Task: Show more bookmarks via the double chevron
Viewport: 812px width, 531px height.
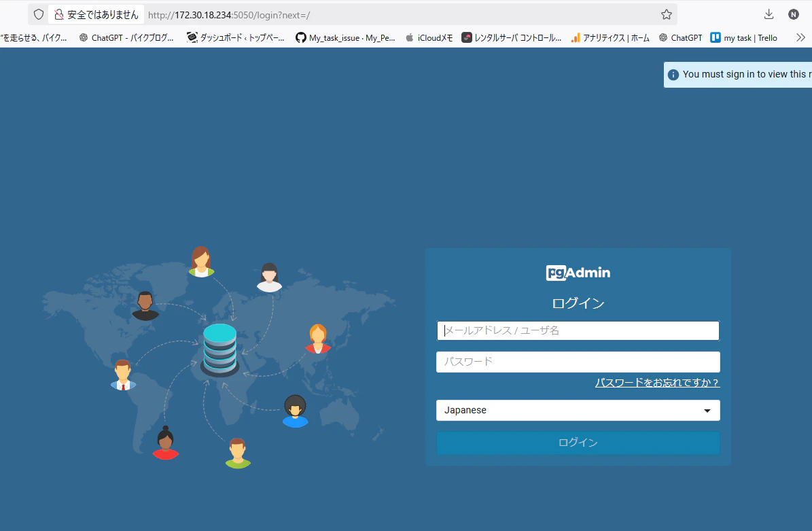Action: [x=800, y=37]
